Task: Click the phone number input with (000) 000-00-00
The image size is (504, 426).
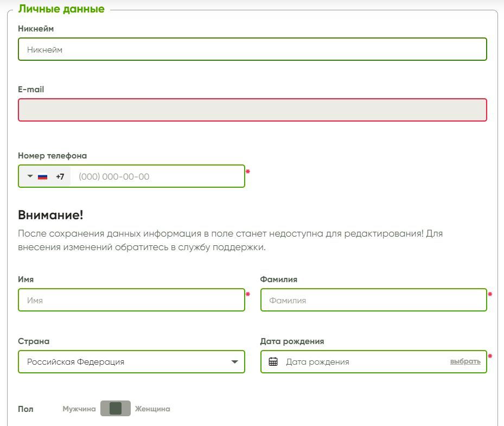Action: point(157,176)
